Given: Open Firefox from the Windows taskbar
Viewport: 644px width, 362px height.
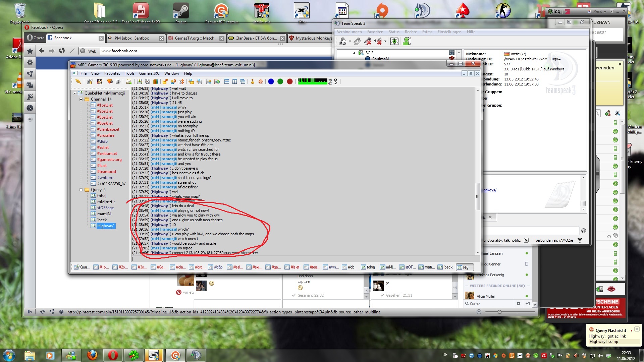Looking at the screenshot, I should tap(92, 355).
